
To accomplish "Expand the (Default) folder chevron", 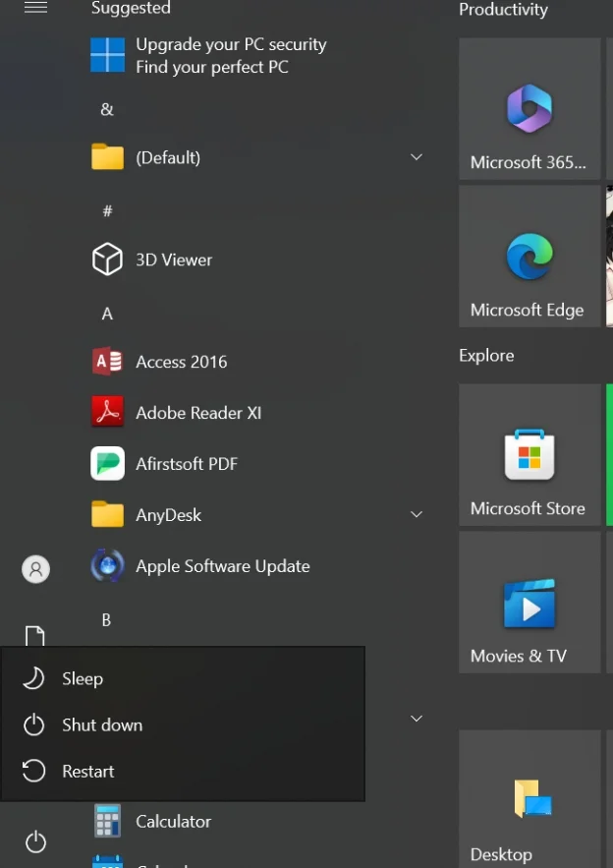I will pos(417,157).
